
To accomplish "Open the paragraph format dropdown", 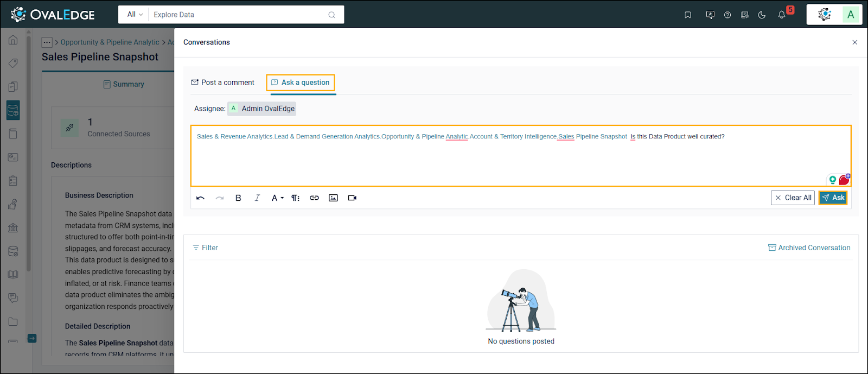I will 295,198.
